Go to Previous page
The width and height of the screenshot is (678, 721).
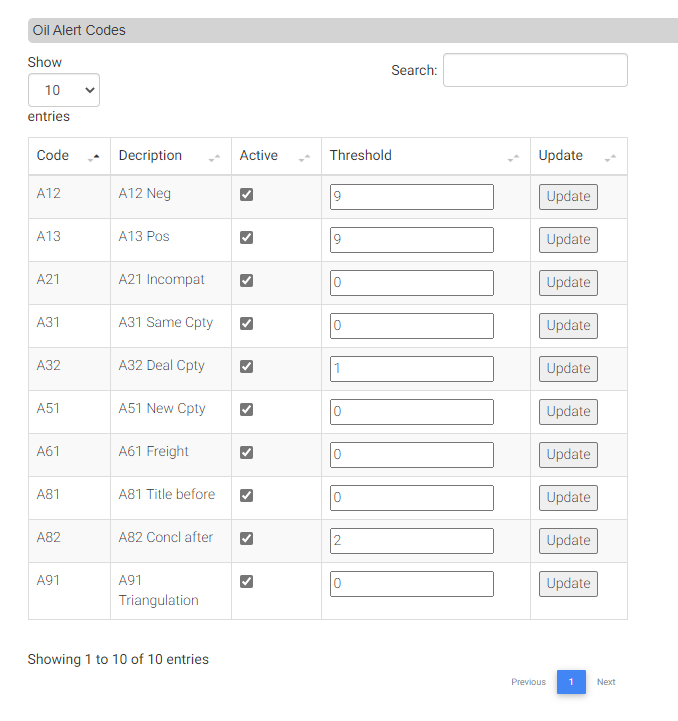528,682
